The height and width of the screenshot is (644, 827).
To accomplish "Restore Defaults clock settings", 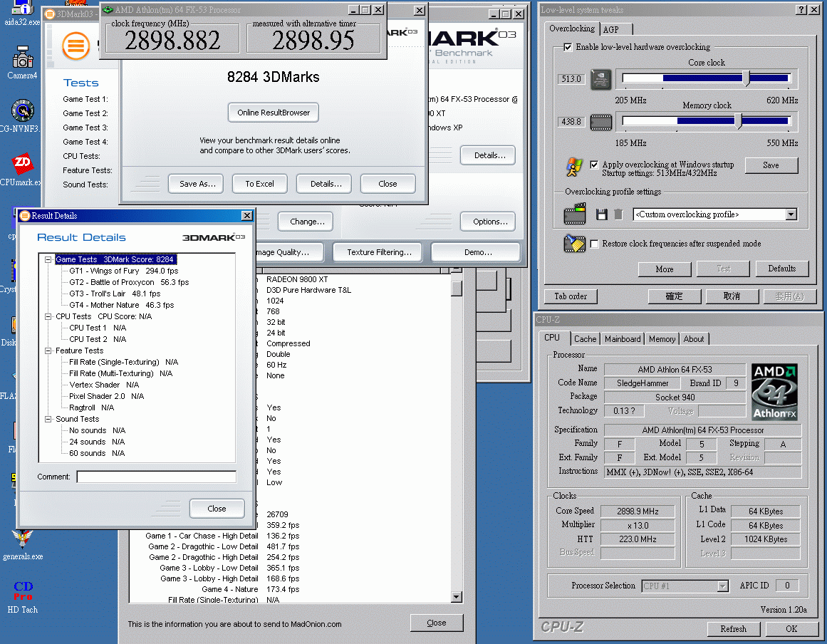I will 782,269.
